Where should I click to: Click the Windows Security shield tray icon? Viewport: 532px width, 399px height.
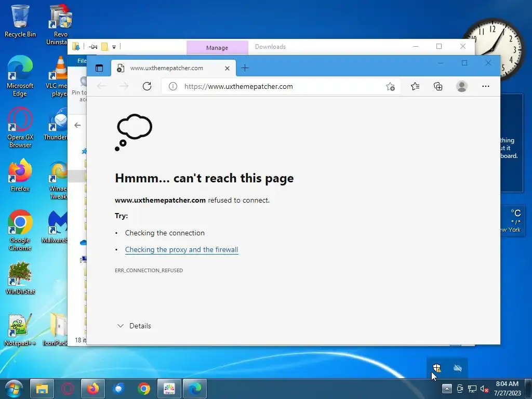tap(436, 368)
